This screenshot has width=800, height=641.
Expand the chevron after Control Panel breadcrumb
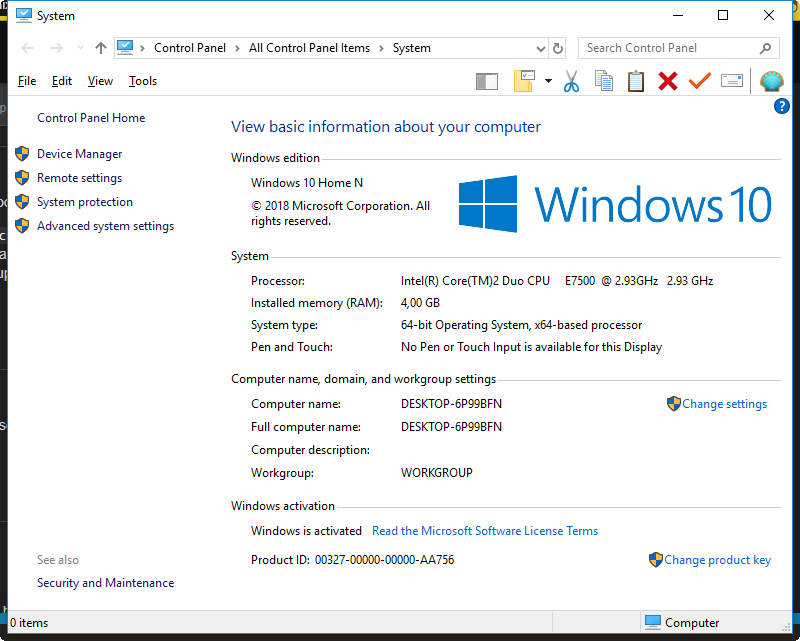(237, 48)
